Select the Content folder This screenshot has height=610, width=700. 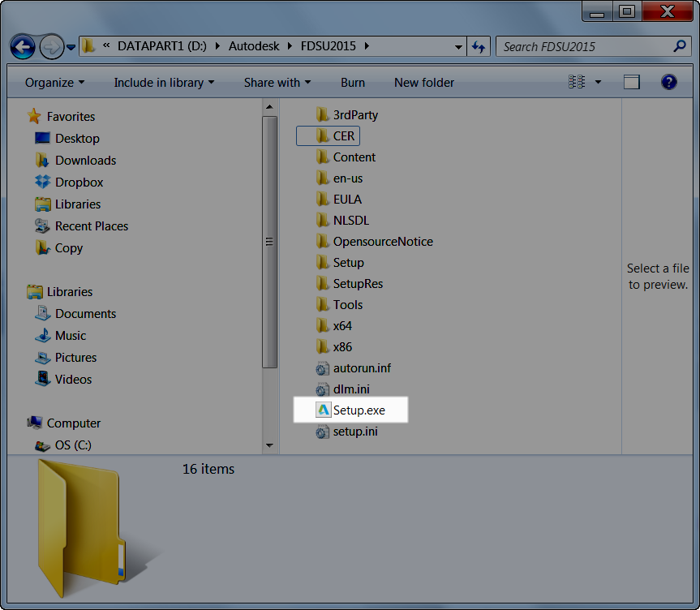pyautogui.click(x=346, y=157)
